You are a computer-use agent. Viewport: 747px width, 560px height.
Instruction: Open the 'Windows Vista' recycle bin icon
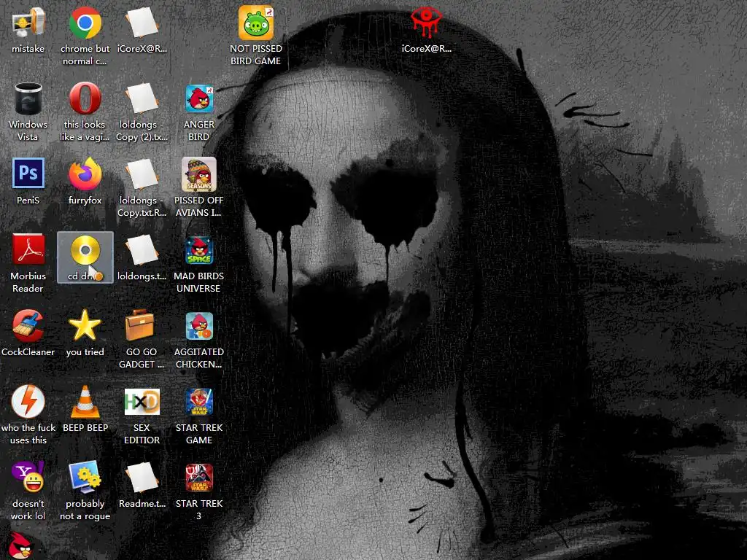click(x=28, y=98)
